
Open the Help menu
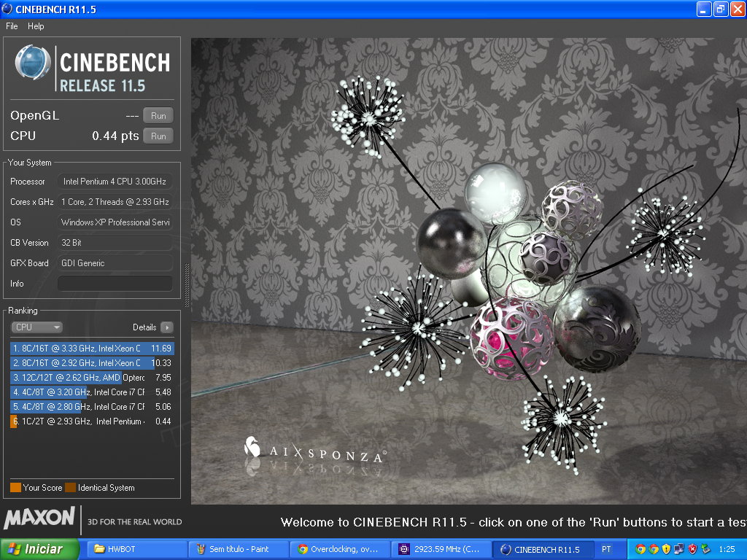coord(36,26)
